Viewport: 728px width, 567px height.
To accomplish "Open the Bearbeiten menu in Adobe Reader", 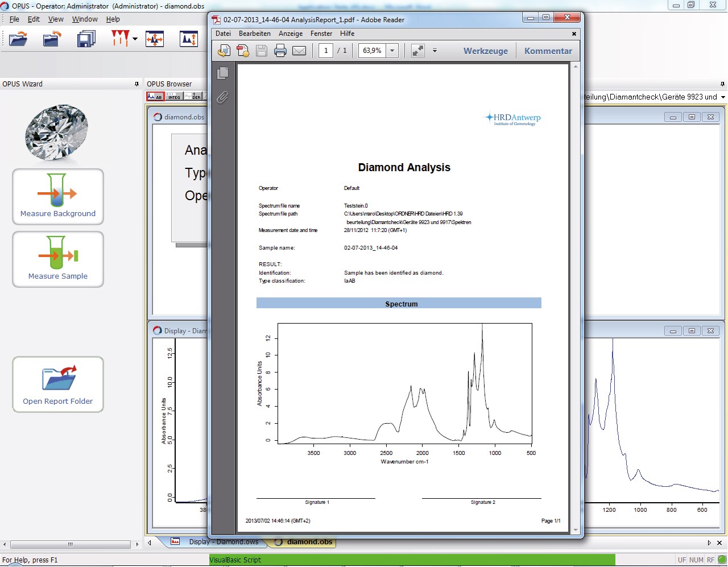I will pyautogui.click(x=255, y=34).
